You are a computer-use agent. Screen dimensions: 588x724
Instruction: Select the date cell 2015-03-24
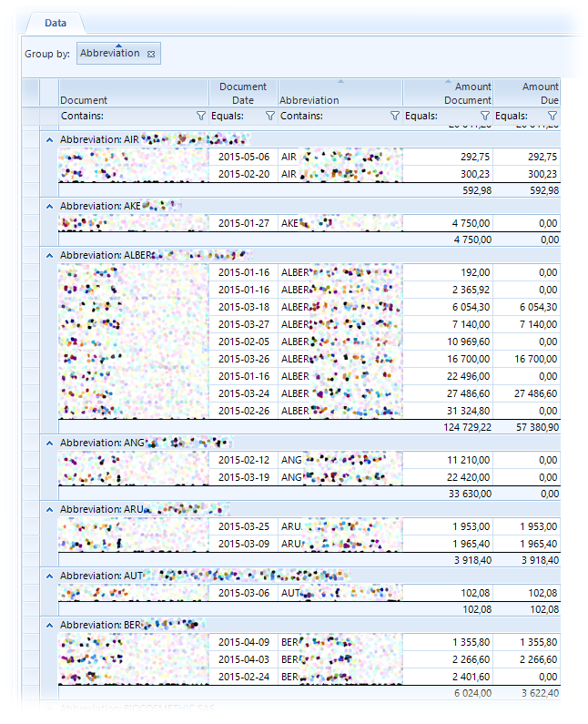(x=244, y=393)
